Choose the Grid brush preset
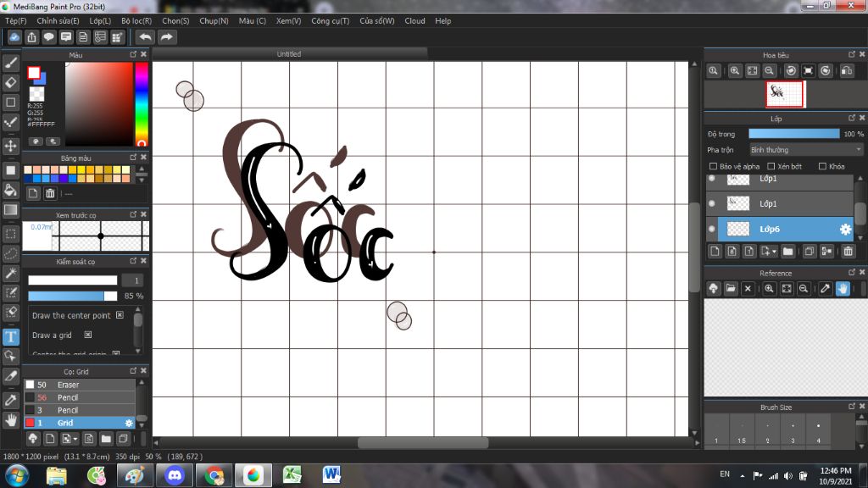Screen dimensions: 868x488 80,424
